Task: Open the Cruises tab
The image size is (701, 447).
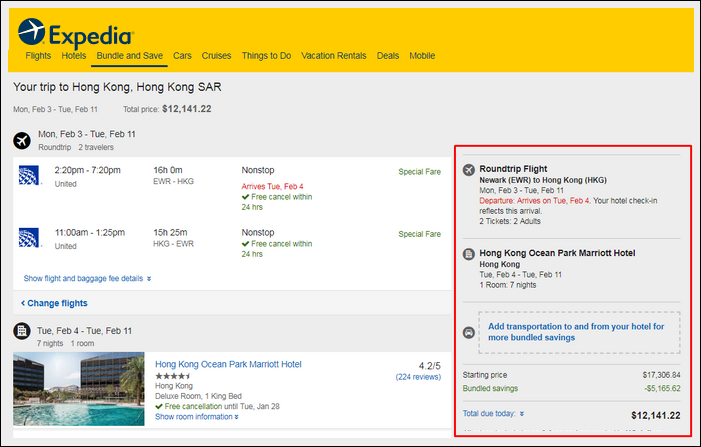Action: (216, 56)
